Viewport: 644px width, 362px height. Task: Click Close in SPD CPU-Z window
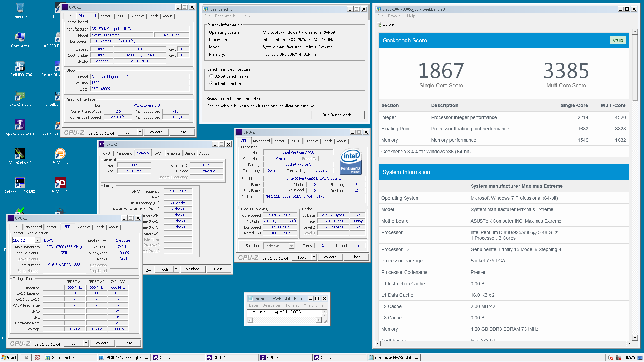click(x=128, y=343)
